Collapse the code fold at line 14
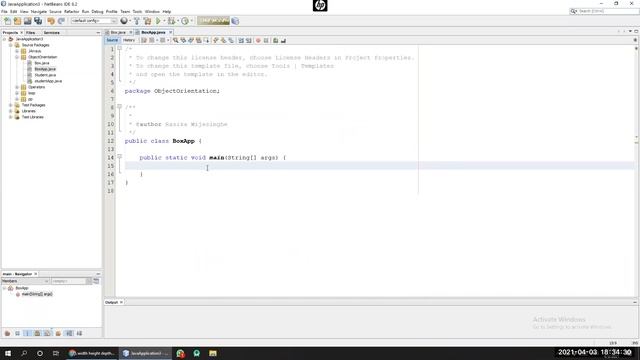The image size is (640, 360). [120, 156]
